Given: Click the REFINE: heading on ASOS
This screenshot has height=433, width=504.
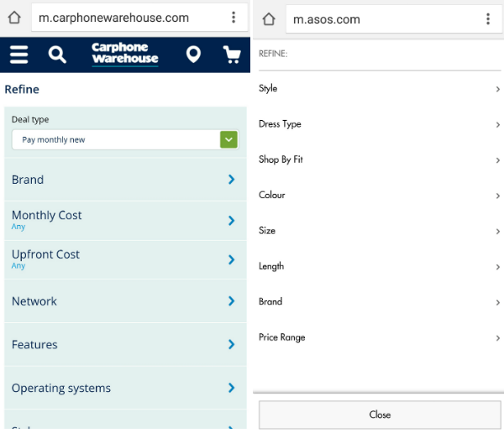Looking at the screenshot, I should pyautogui.click(x=273, y=54).
